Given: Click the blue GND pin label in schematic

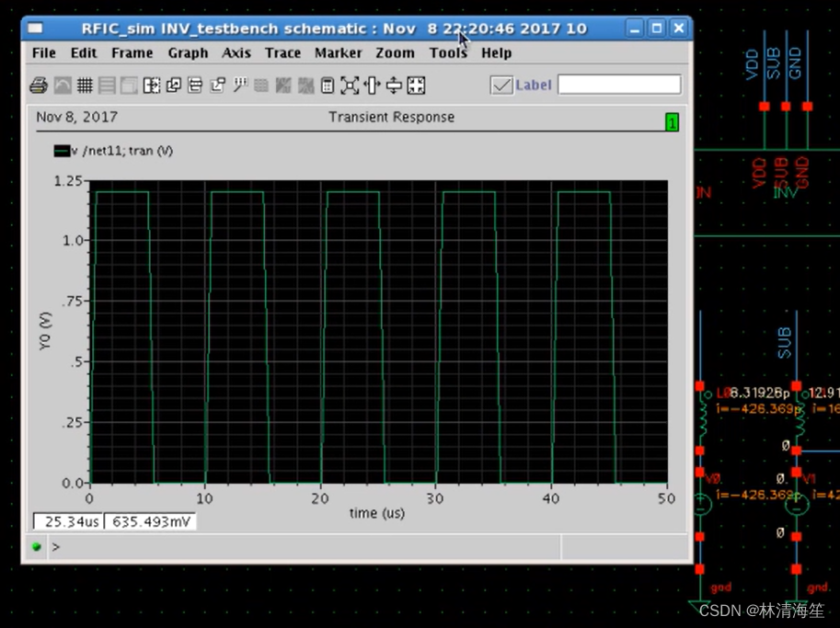Looking at the screenshot, I should click(x=795, y=63).
